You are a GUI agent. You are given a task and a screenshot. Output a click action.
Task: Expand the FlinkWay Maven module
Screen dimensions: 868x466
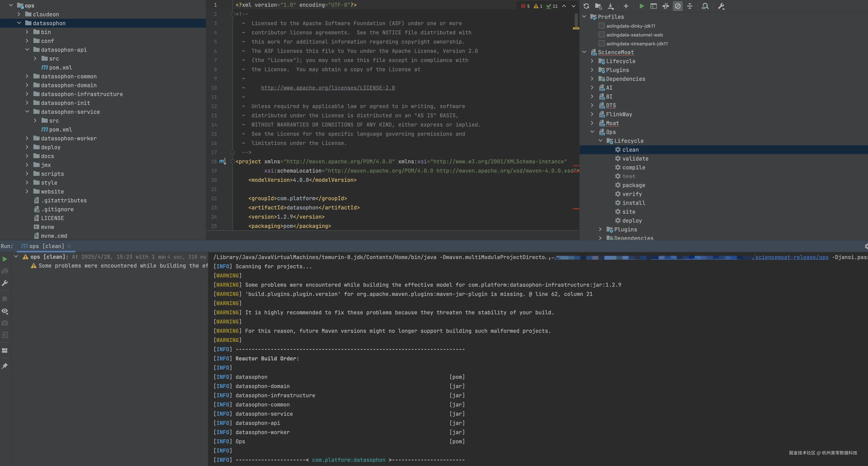pos(592,114)
